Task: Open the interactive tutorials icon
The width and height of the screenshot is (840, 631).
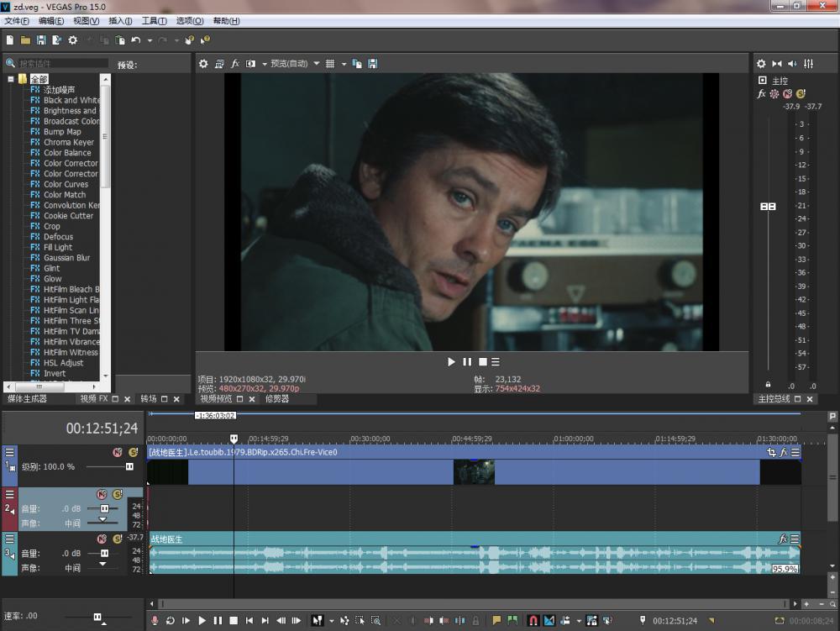Action: tap(189, 40)
